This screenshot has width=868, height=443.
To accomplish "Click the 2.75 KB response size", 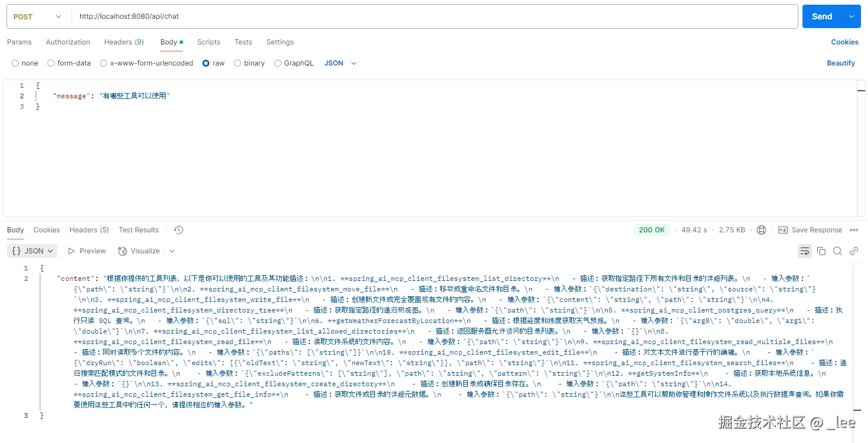I will pyautogui.click(x=732, y=230).
